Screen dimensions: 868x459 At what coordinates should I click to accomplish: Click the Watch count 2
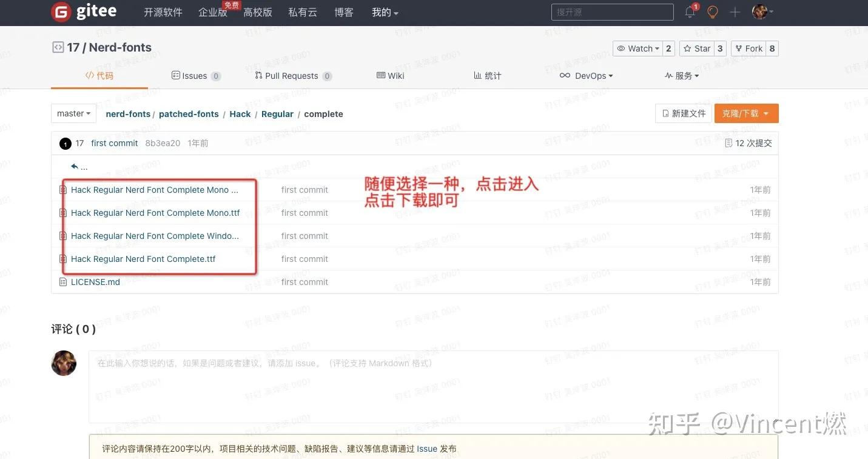(x=668, y=49)
